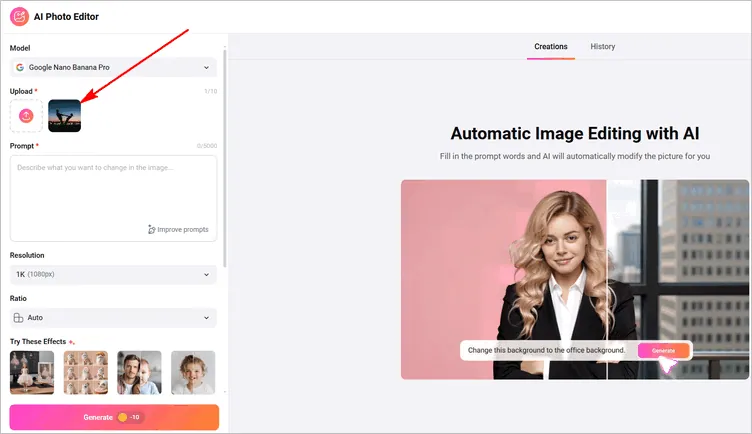Click the Automatic Image Editing with AI heading

(575, 133)
